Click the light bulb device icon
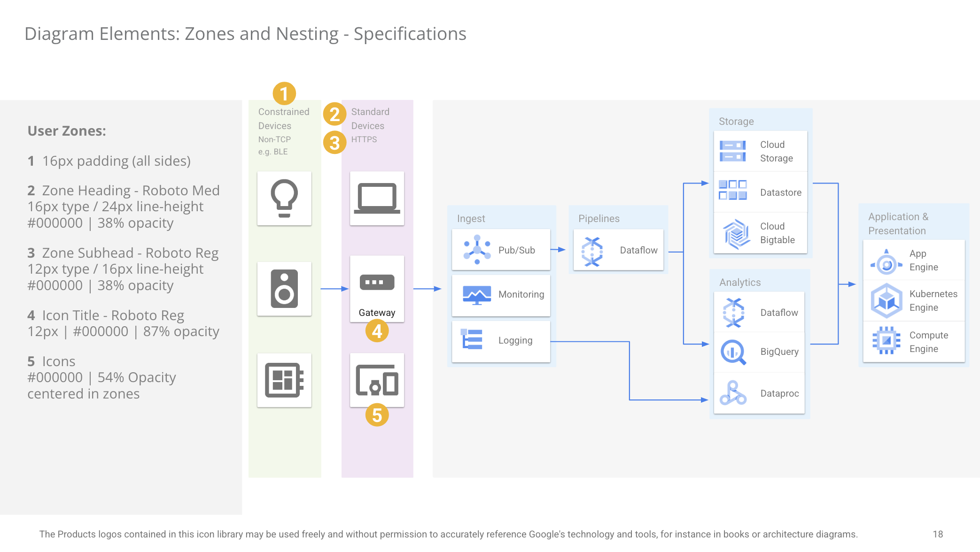Screen dimensions: 980x552 coord(284,198)
